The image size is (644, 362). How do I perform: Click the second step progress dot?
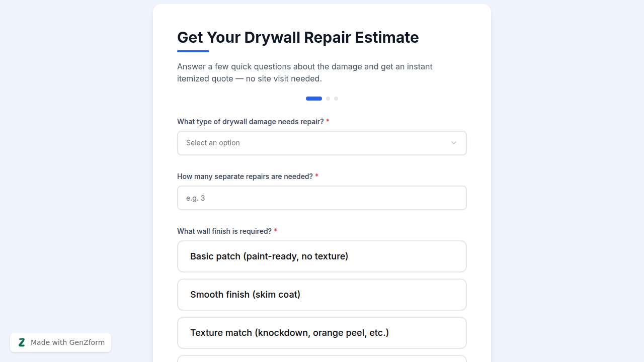pyautogui.click(x=328, y=99)
